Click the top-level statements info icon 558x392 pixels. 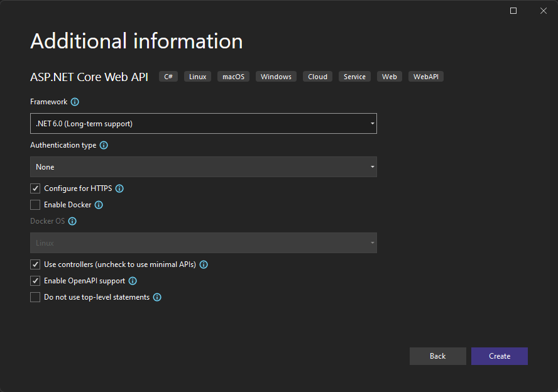157,297
